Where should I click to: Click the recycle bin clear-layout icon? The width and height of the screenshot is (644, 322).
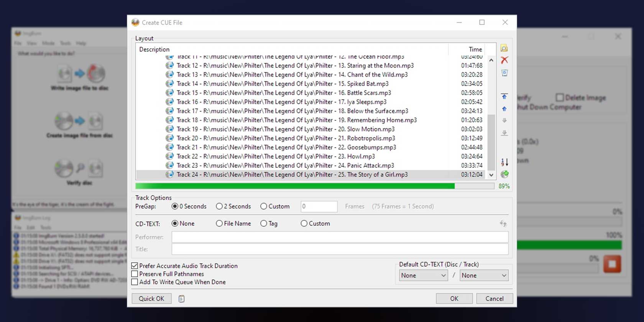tap(504, 73)
